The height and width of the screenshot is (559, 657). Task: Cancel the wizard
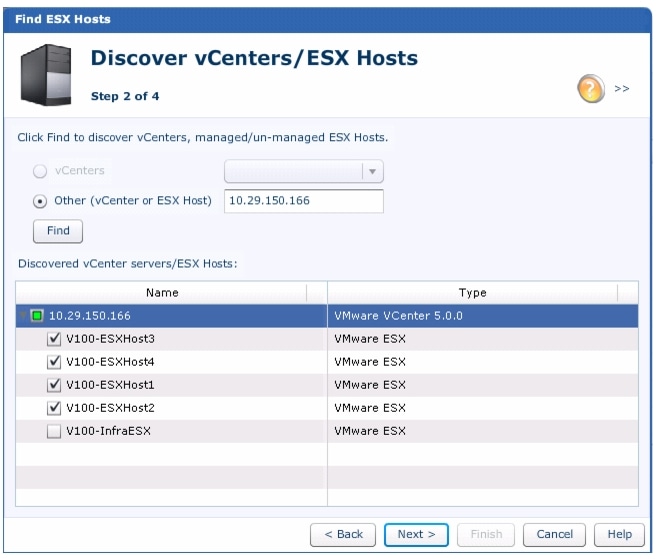pos(554,535)
